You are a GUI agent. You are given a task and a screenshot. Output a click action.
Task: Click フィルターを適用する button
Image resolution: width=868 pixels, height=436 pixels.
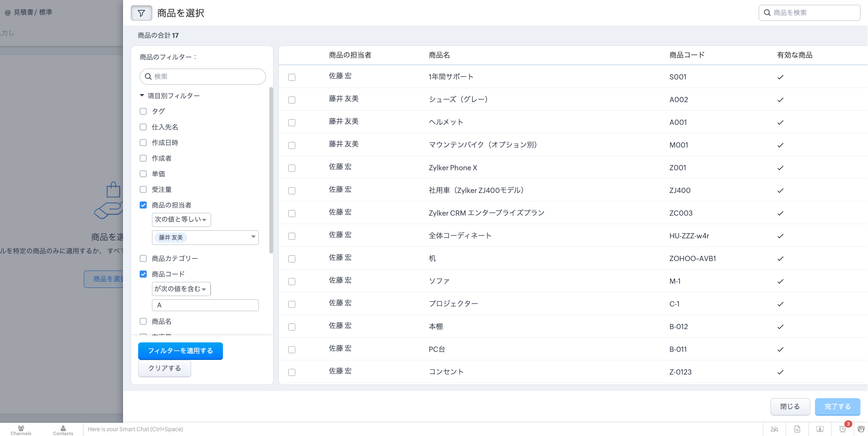[180, 351]
